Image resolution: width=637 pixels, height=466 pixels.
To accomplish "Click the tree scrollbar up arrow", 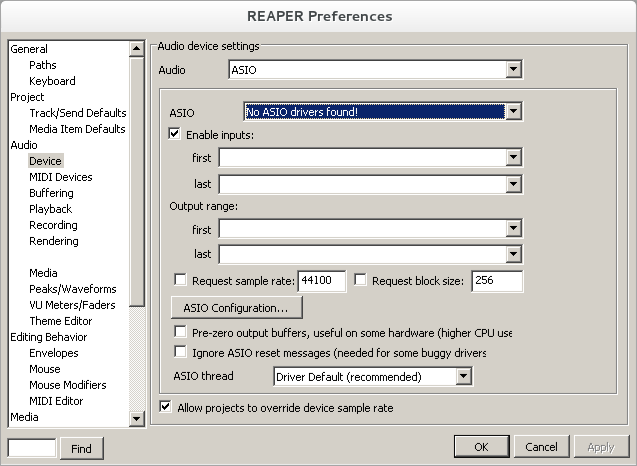I will (136, 49).
